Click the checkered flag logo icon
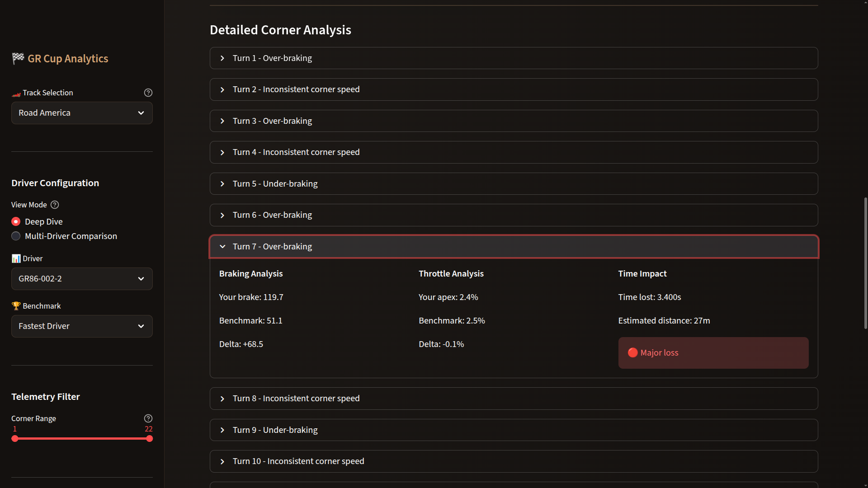868x488 pixels. click(x=18, y=58)
